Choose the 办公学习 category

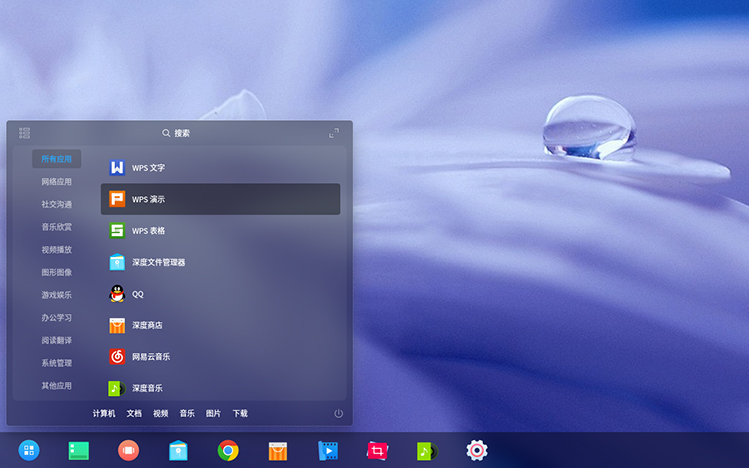(x=56, y=318)
